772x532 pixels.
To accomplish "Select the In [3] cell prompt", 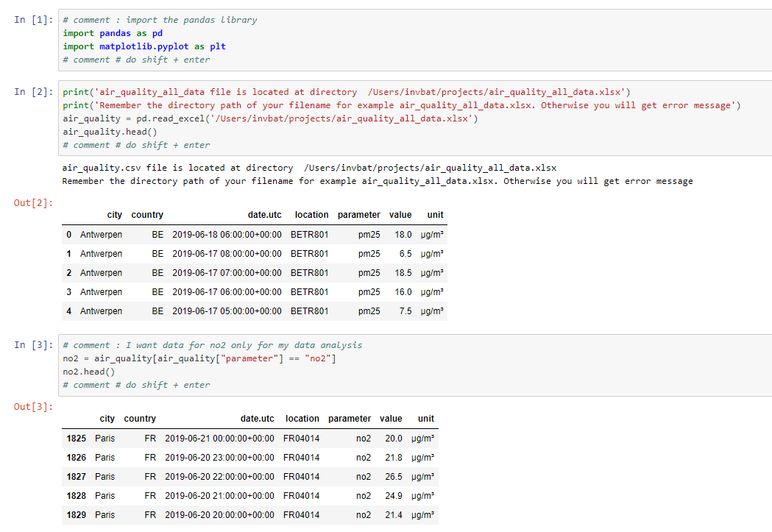I will [x=34, y=345].
